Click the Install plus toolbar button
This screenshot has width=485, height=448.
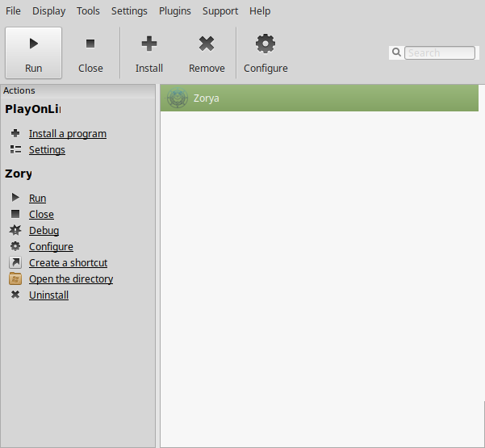click(149, 52)
